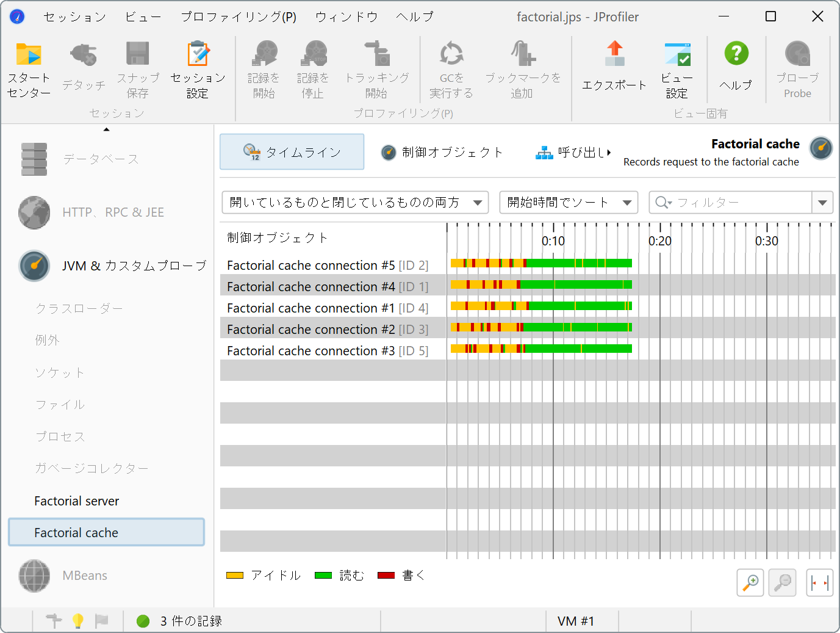Click the ブックマークを追加 icon
Viewport: 840px width, 633px height.
point(523,54)
